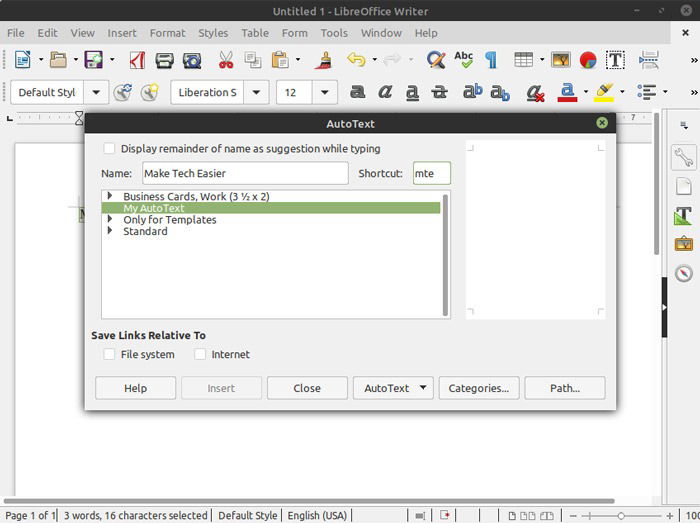Open the font size dropdown
700x523 pixels.
point(325,92)
